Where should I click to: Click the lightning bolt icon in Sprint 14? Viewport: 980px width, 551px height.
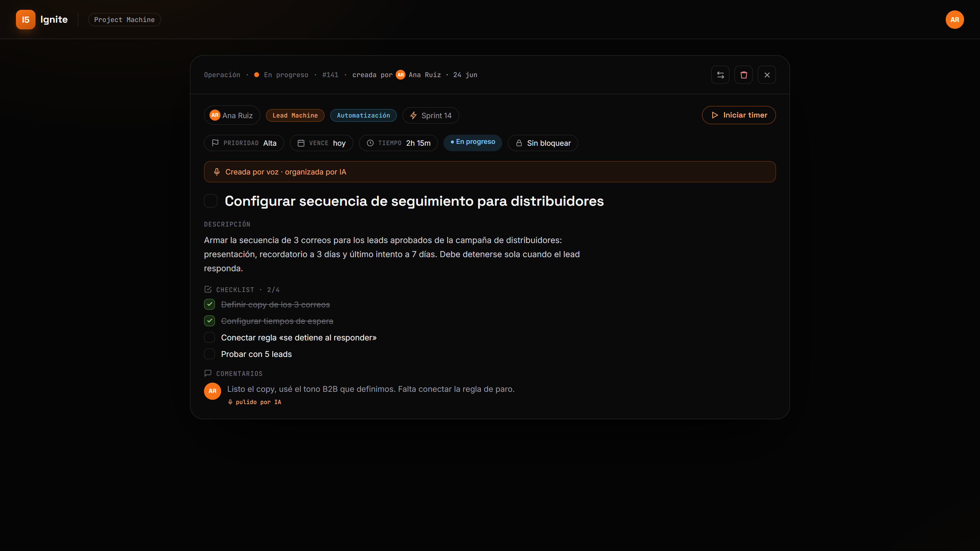pos(413,115)
